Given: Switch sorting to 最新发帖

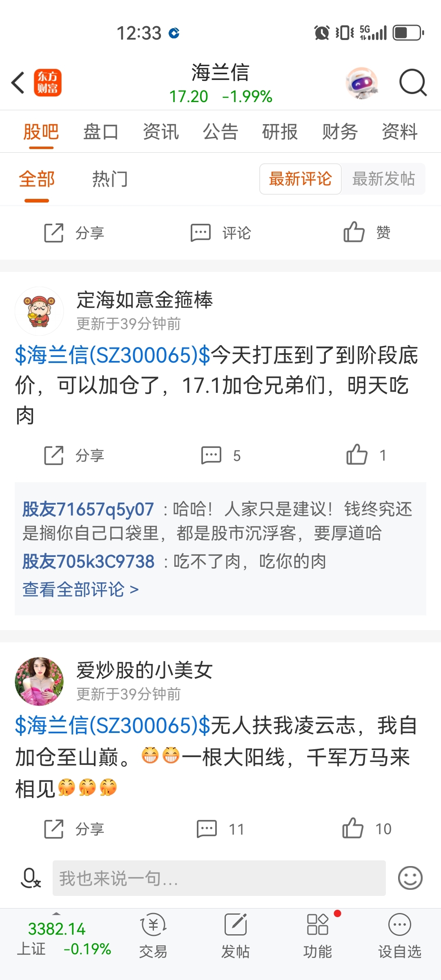Looking at the screenshot, I should [x=383, y=179].
